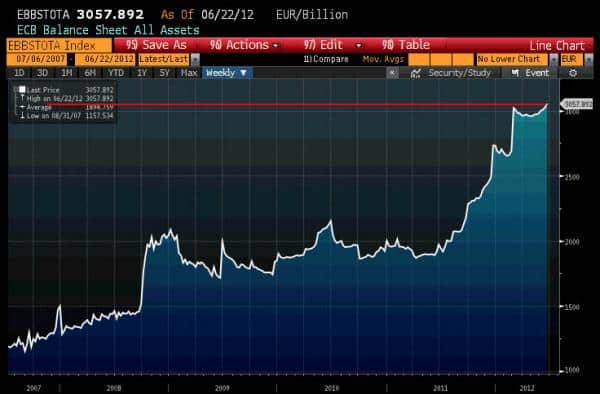Open the Actions menu
Image resolution: width=600 pixels, height=394 pixels.
tap(244, 45)
